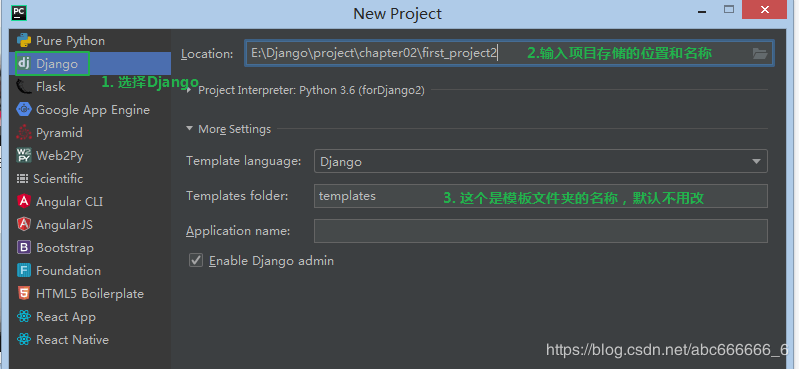Click the Templates folder input field
Screen dimensions: 799x369
(x=541, y=196)
